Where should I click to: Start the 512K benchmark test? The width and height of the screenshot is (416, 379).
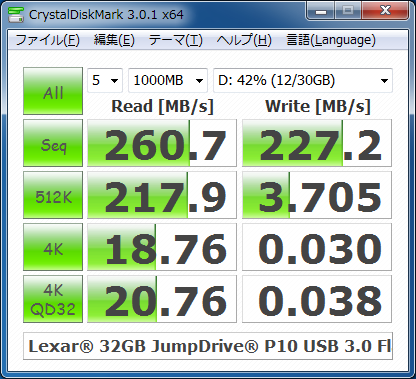(x=53, y=195)
